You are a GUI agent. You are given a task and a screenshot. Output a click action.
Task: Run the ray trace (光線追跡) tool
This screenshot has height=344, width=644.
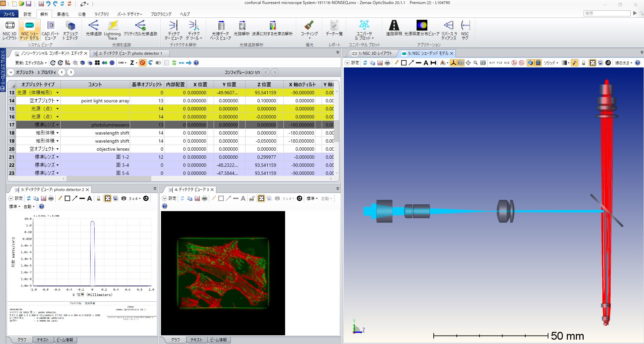pyautogui.click(x=94, y=28)
